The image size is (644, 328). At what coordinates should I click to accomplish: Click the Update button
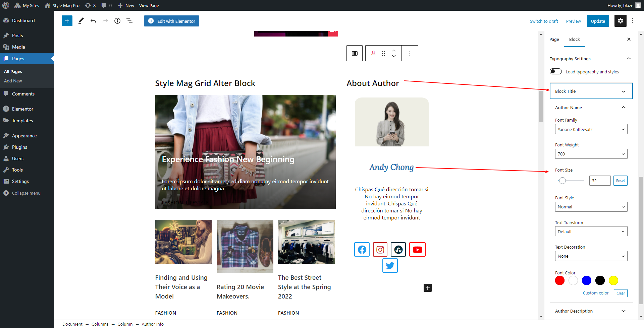point(598,21)
